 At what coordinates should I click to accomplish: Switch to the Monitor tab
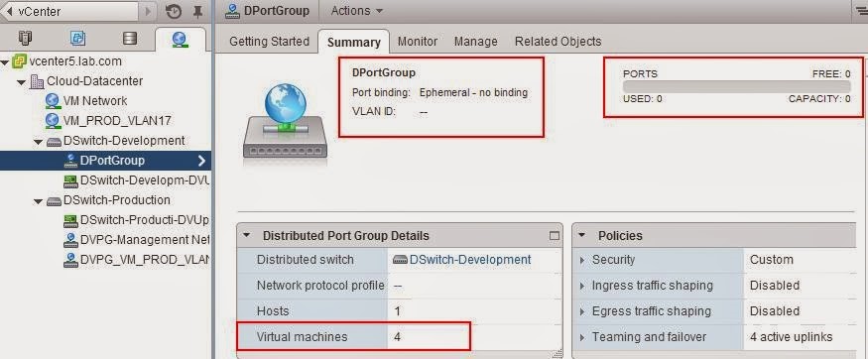click(418, 42)
